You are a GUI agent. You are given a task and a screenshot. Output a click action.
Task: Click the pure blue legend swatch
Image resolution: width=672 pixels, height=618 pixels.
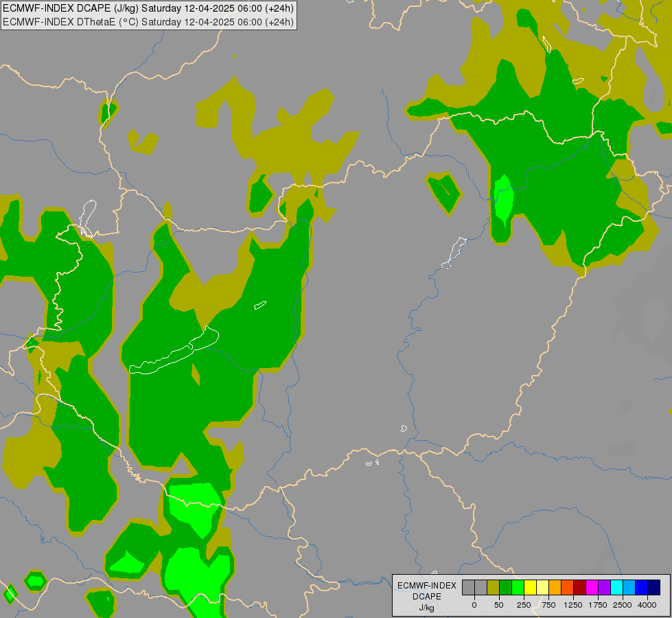641,587
